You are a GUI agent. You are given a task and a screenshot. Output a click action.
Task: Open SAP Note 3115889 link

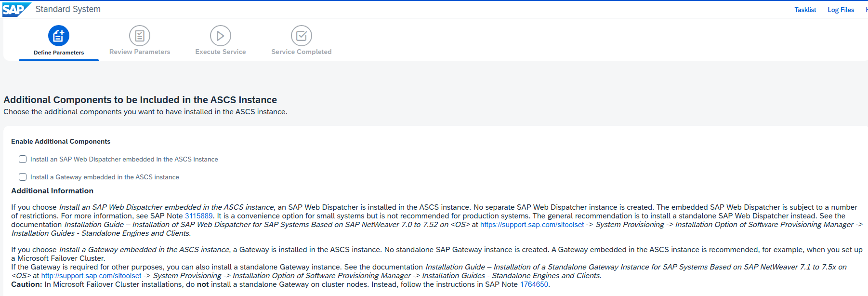pos(199,216)
